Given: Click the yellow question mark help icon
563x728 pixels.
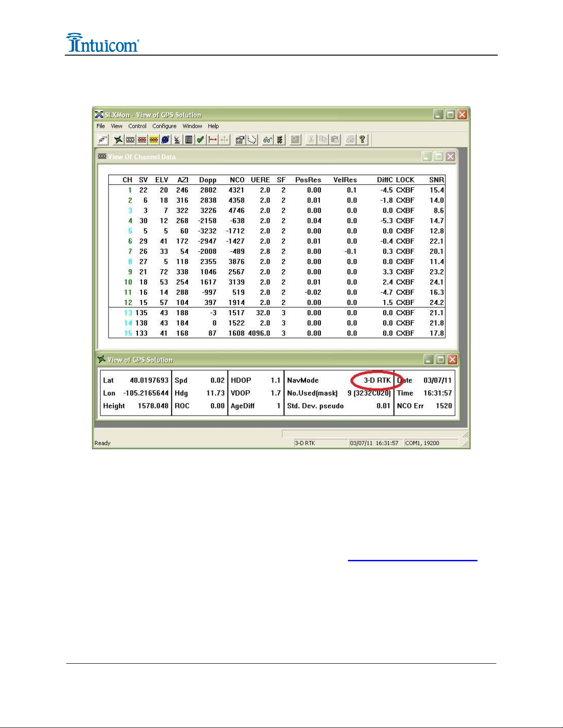Looking at the screenshot, I should point(362,140).
